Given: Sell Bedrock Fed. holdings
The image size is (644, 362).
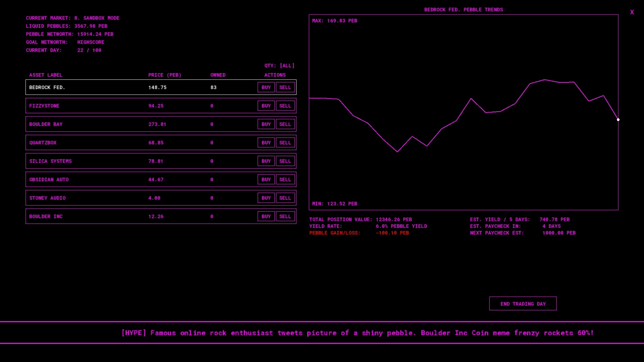Looking at the screenshot, I should click(285, 87).
